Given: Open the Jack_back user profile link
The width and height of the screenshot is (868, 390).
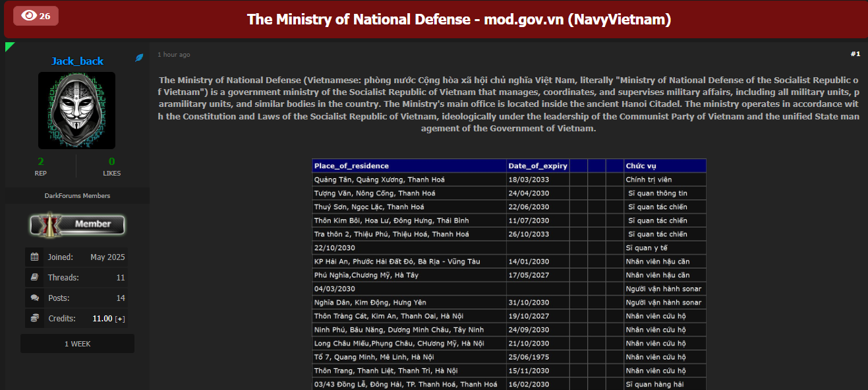Looking at the screenshot, I should (77, 61).
